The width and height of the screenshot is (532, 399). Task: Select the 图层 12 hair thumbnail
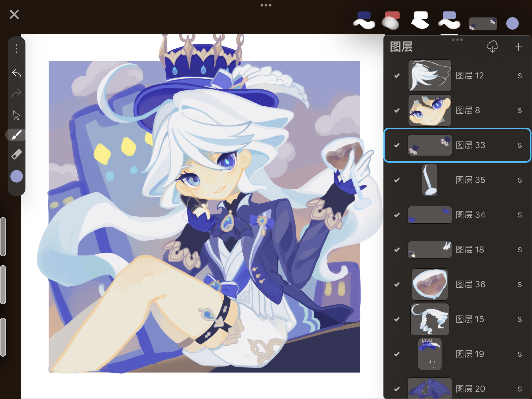pyautogui.click(x=430, y=76)
